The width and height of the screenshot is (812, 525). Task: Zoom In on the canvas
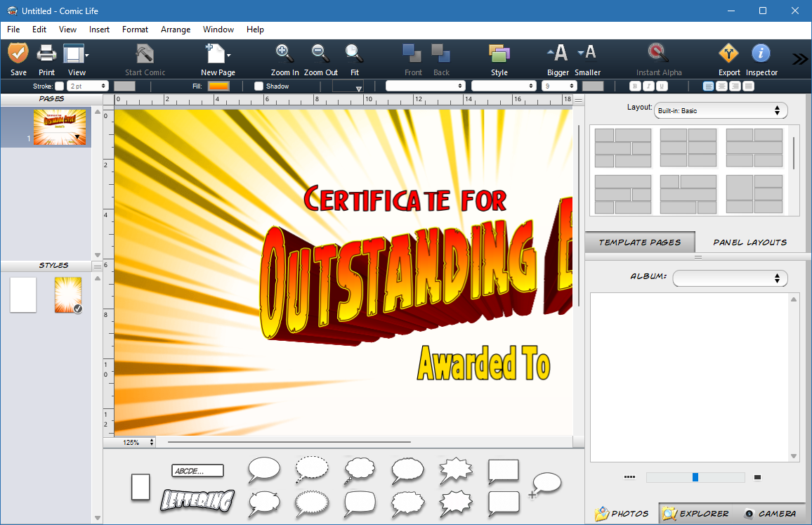pos(284,53)
